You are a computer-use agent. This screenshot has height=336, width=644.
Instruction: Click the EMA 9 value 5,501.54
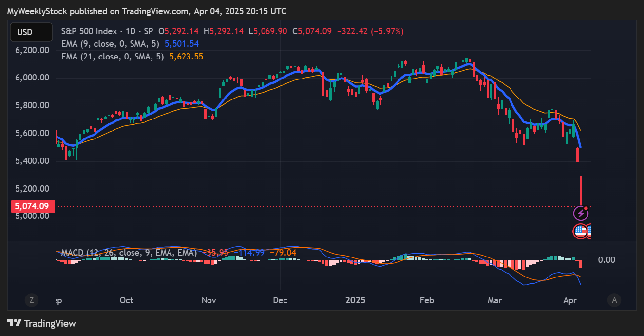[182, 44]
